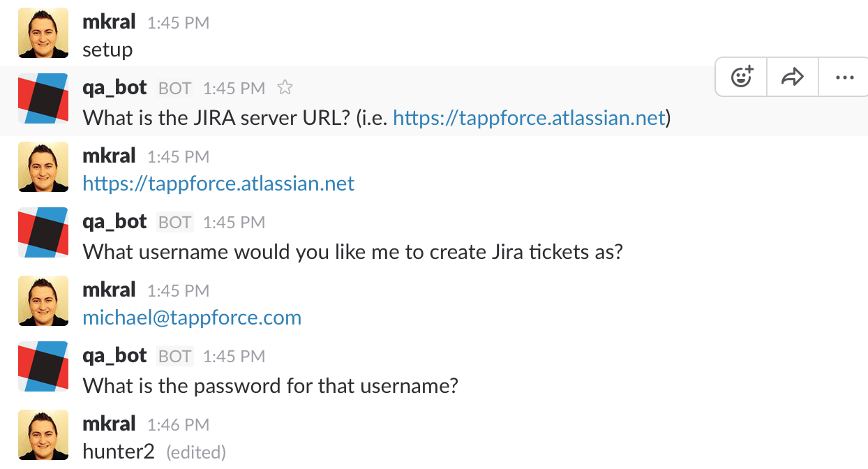Click the BOT badge on the username question
The image size is (868, 469).
pyautogui.click(x=174, y=223)
